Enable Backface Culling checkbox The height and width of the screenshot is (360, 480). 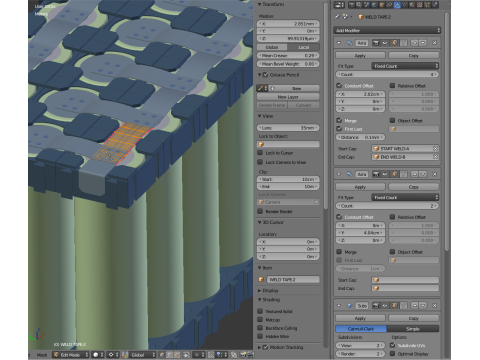point(260,328)
